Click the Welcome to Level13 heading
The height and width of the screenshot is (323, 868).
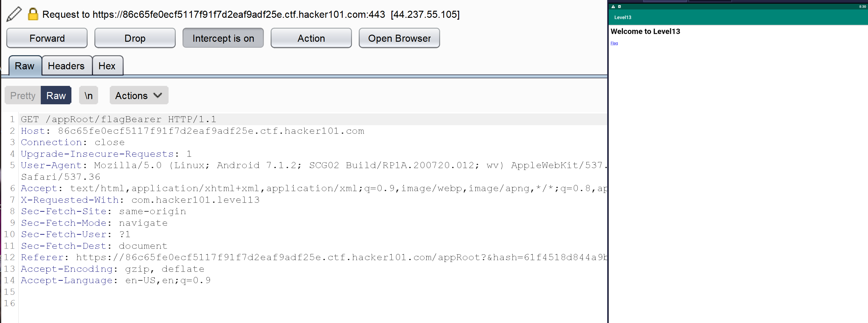pos(645,31)
